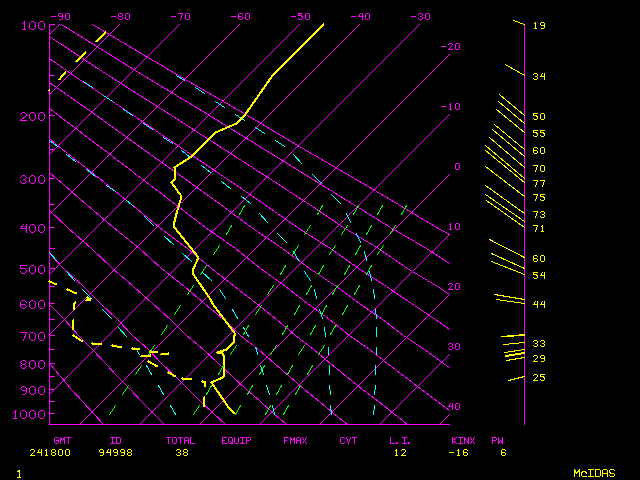Click the 700 pressure axis label

coord(33,337)
